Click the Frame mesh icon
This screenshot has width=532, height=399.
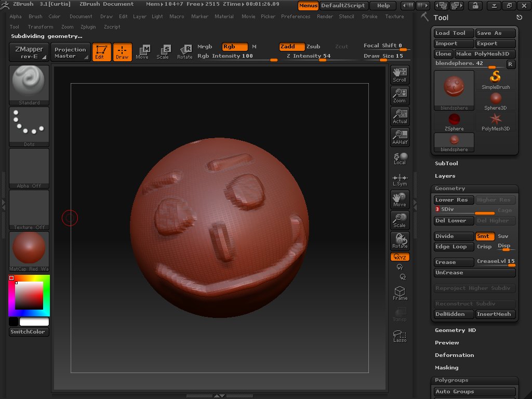click(400, 293)
